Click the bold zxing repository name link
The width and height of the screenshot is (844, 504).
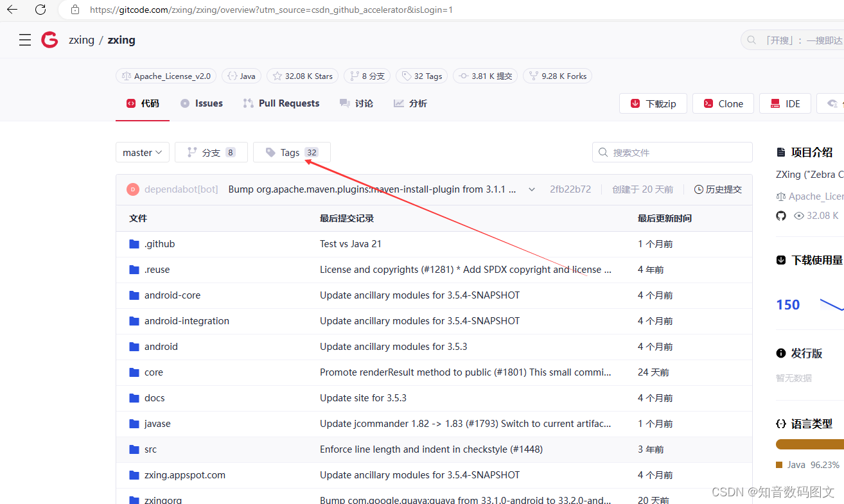click(121, 40)
